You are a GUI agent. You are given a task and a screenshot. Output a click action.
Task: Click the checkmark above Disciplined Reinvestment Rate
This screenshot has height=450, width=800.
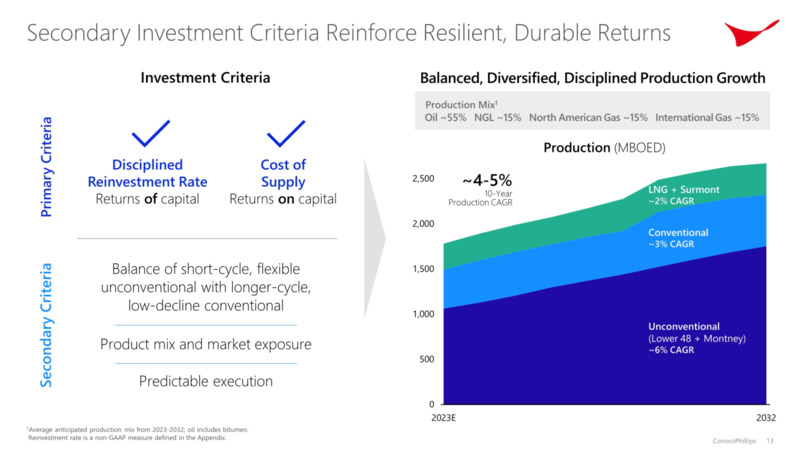pyautogui.click(x=151, y=133)
